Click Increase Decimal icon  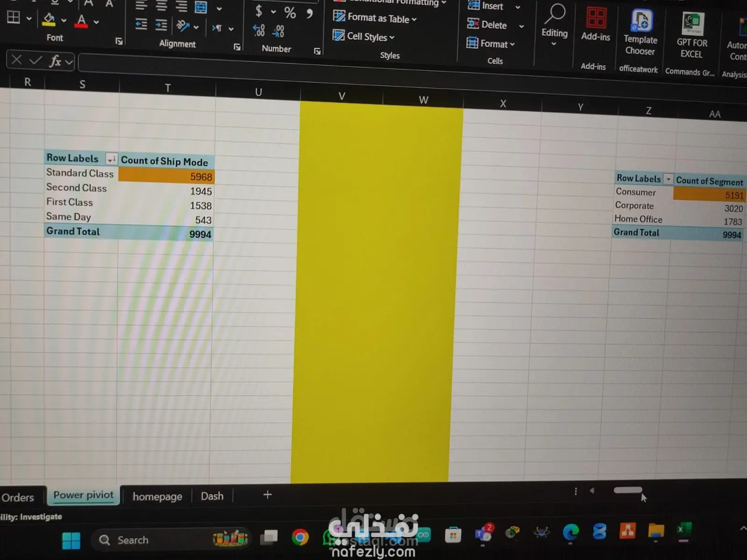pyautogui.click(x=259, y=31)
